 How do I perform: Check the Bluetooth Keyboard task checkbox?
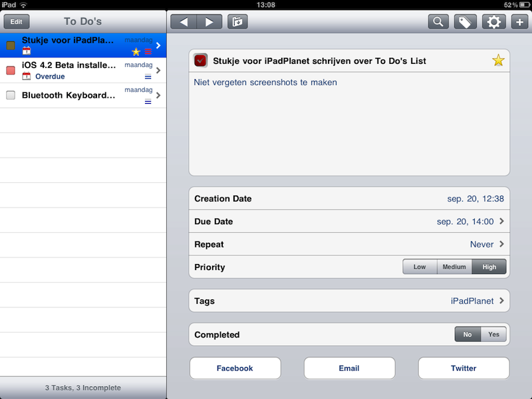[11, 95]
